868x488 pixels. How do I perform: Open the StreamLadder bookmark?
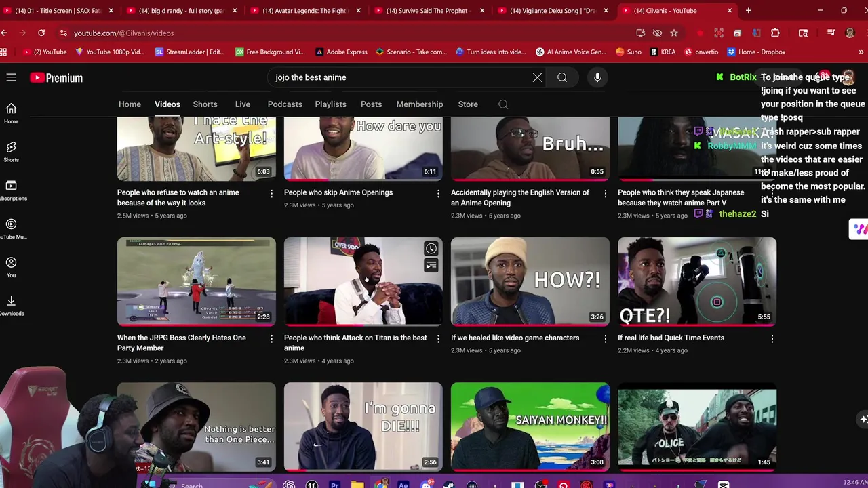189,52
